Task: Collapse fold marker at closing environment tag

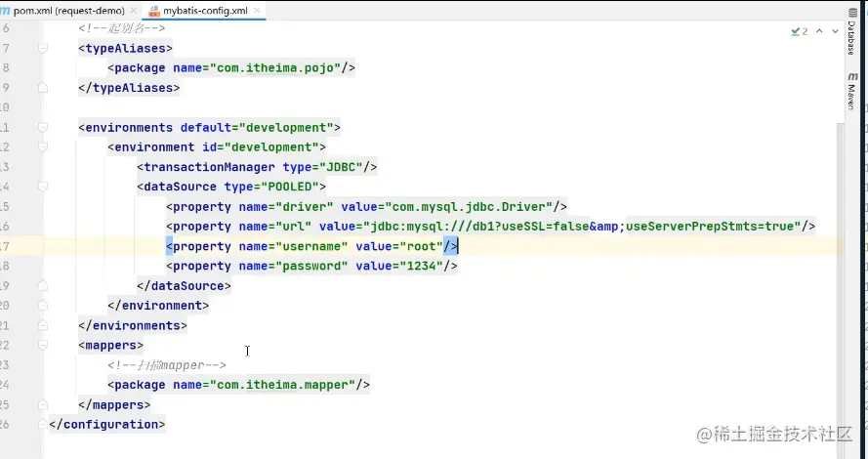Action: 43,306
